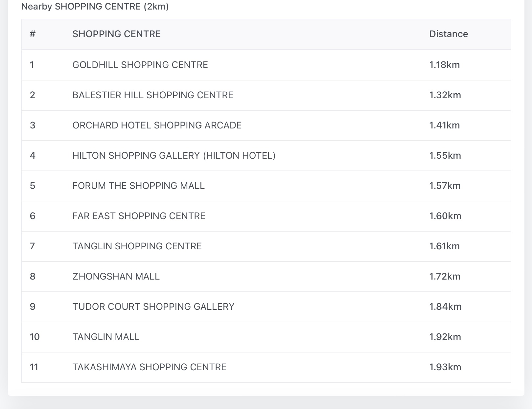Click the # column header

point(33,34)
